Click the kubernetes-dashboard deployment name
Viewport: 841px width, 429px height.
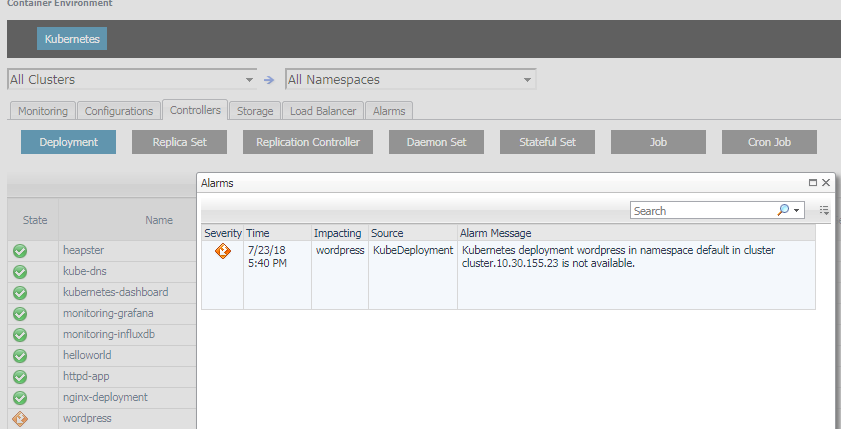pos(116,292)
